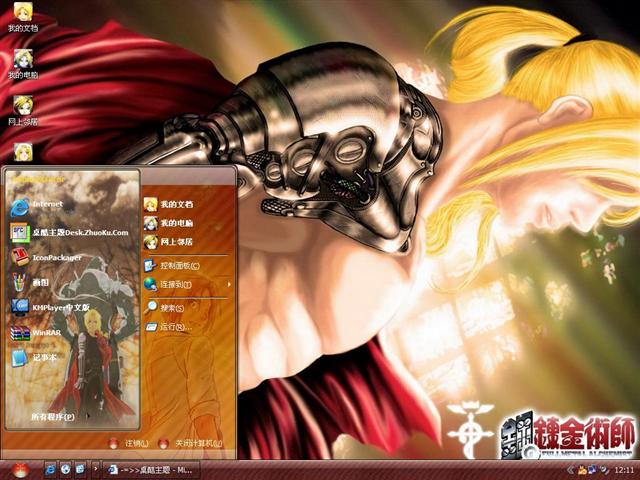The height and width of the screenshot is (480, 640).
Task: Expand 所有程序(P) all programs list
Action: click(x=53, y=417)
